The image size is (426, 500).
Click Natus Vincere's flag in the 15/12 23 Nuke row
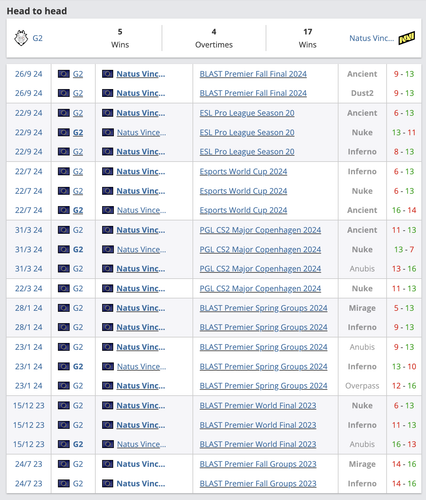[108, 405]
